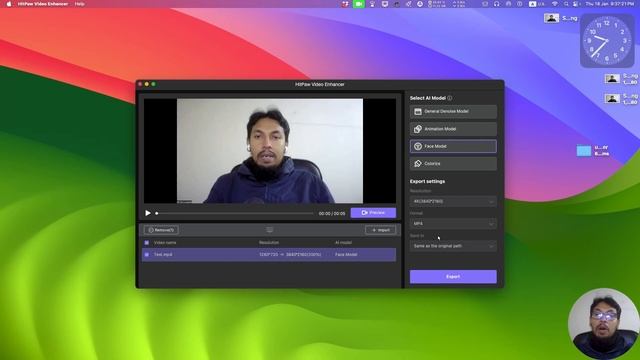Toggle the checkbox for the Test video row
This screenshot has height=360, width=640.
coord(147,255)
